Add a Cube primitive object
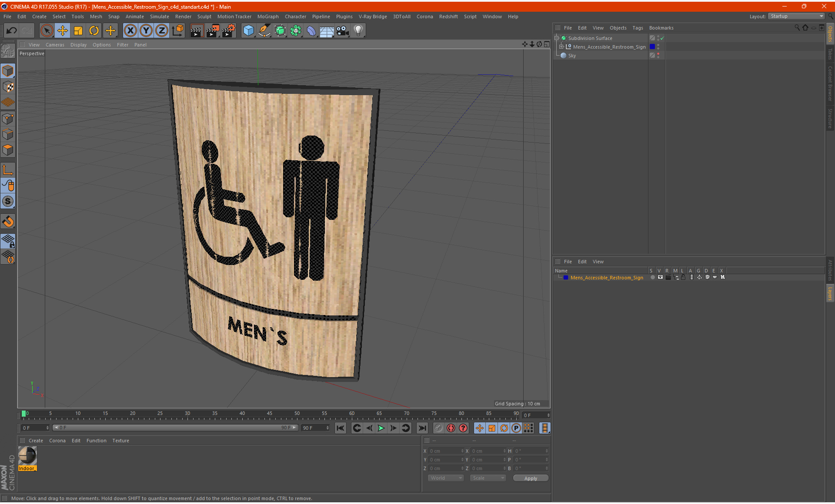This screenshot has width=835, height=504. (x=248, y=30)
